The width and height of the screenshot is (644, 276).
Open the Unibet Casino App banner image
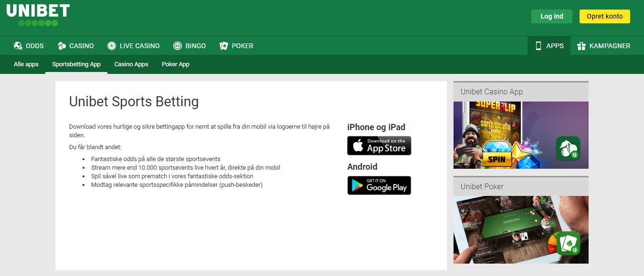pyautogui.click(x=521, y=135)
